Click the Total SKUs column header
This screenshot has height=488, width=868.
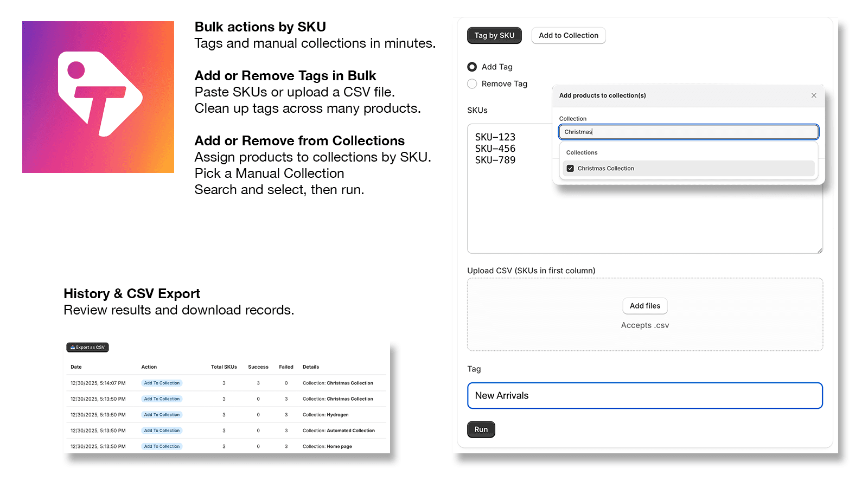pos(224,367)
